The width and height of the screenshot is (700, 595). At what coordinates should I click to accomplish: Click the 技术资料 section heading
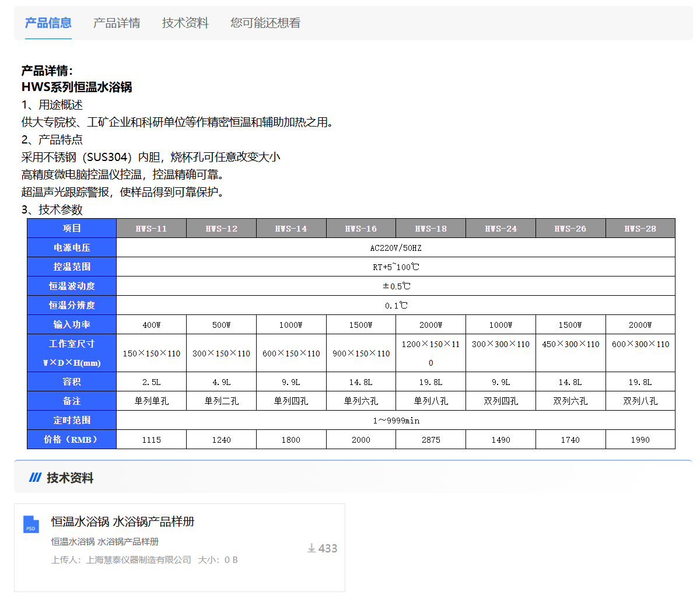[70, 478]
